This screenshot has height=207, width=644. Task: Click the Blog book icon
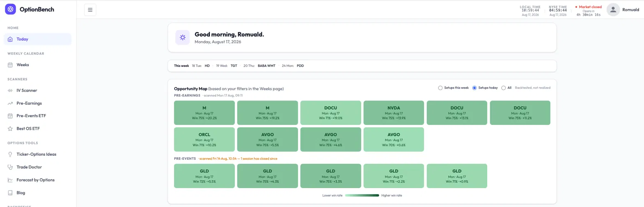click(x=10, y=193)
